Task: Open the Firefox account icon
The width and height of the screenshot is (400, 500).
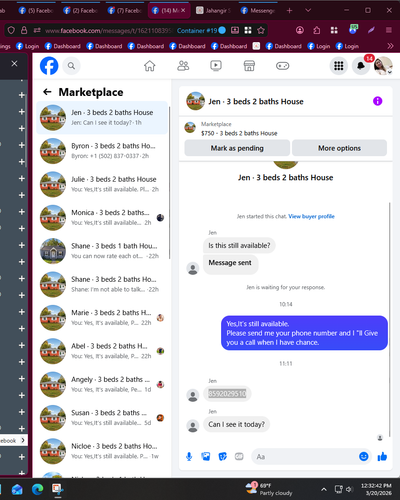Action: click(x=300, y=31)
